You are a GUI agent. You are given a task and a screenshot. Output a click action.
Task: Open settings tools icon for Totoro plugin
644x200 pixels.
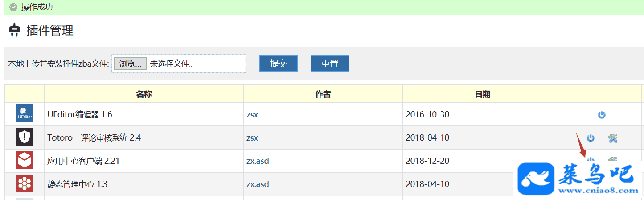click(613, 138)
